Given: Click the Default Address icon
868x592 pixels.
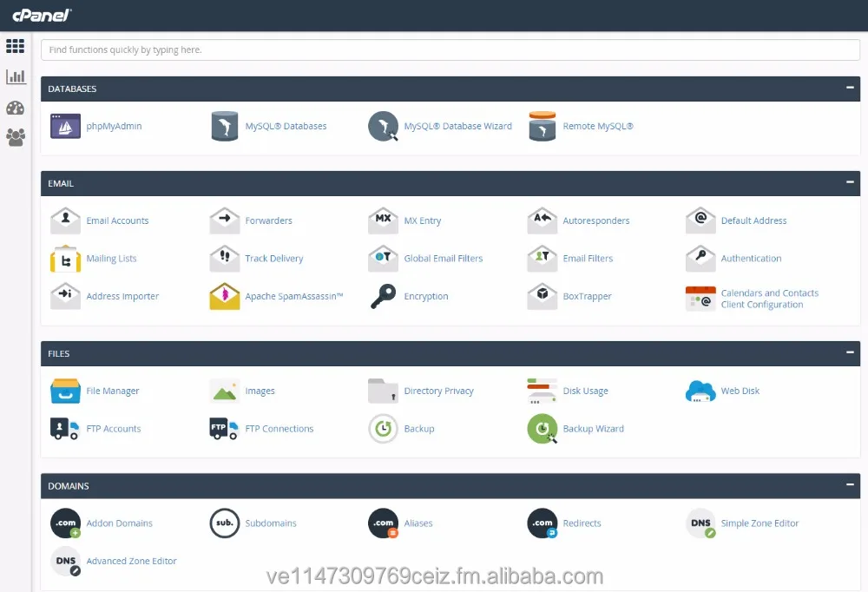Looking at the screenshot, I should (x=700, y=220).
